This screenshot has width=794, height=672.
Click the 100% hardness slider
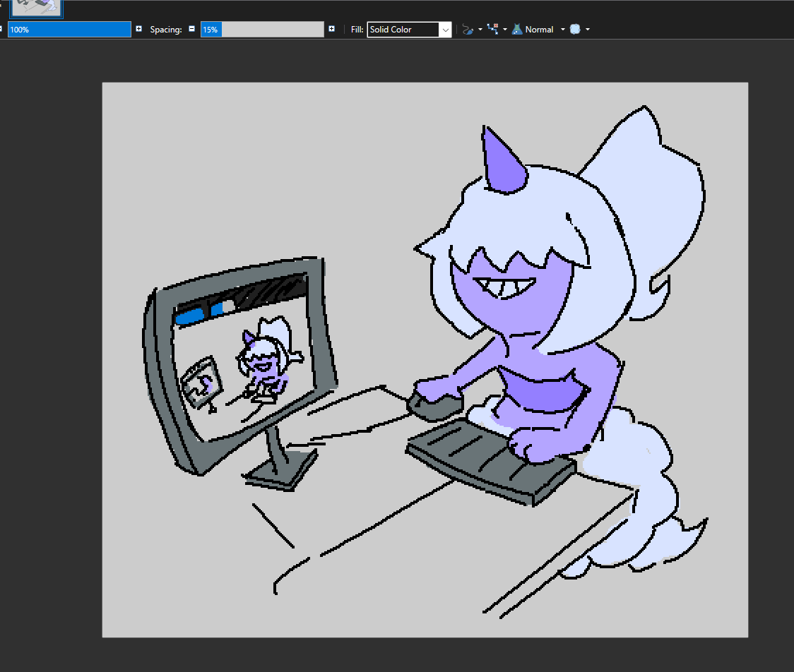coord(69,30)
